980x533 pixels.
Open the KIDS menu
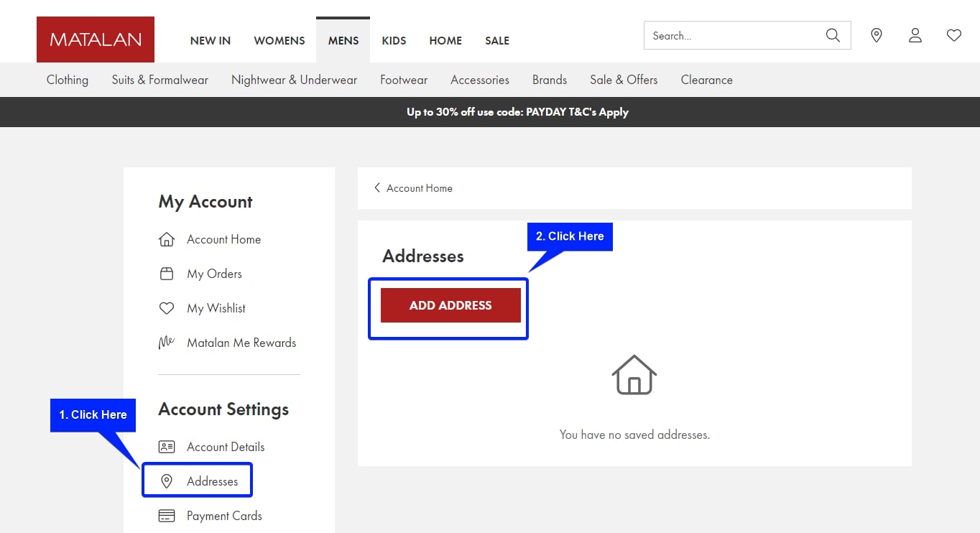tap(394, 41)
